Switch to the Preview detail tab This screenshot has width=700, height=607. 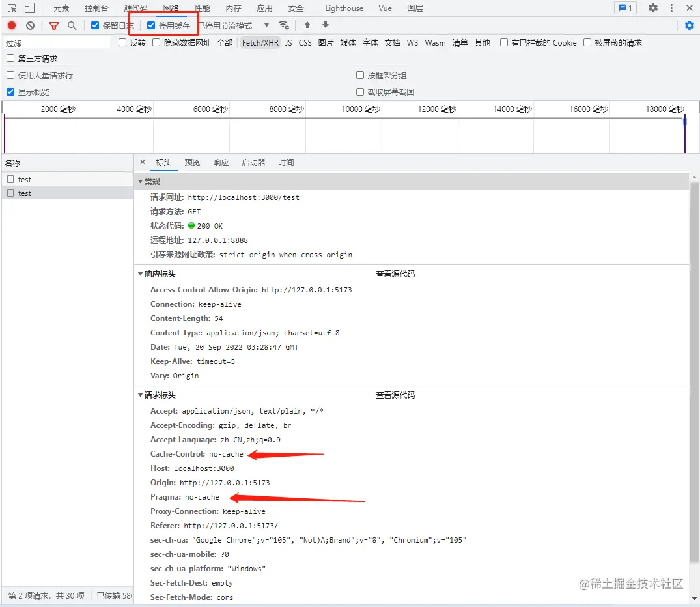192,163
